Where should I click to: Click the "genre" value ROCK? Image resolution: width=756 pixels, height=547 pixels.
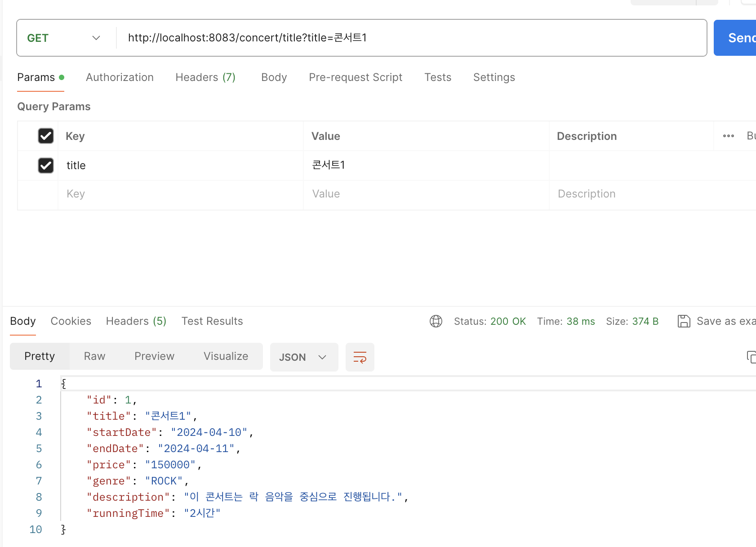coord(164,481)
